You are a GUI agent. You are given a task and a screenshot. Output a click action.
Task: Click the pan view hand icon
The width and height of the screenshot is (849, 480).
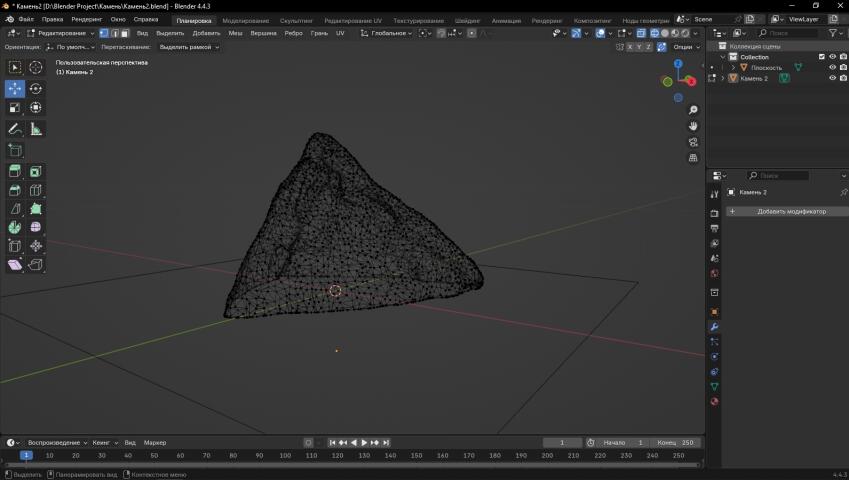693,126
